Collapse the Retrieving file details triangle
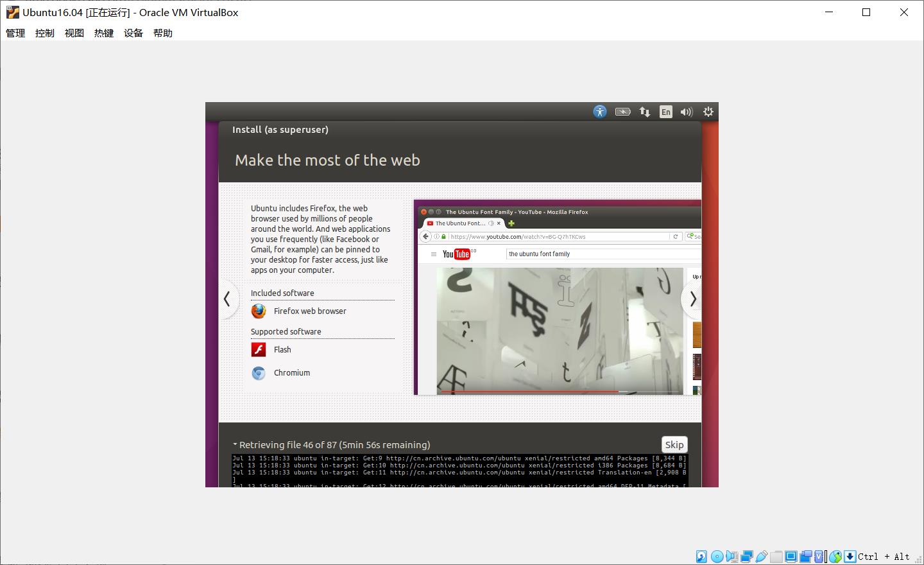This screenshot has height=565, width=924. pyautogui.click(x=235, y=444)
